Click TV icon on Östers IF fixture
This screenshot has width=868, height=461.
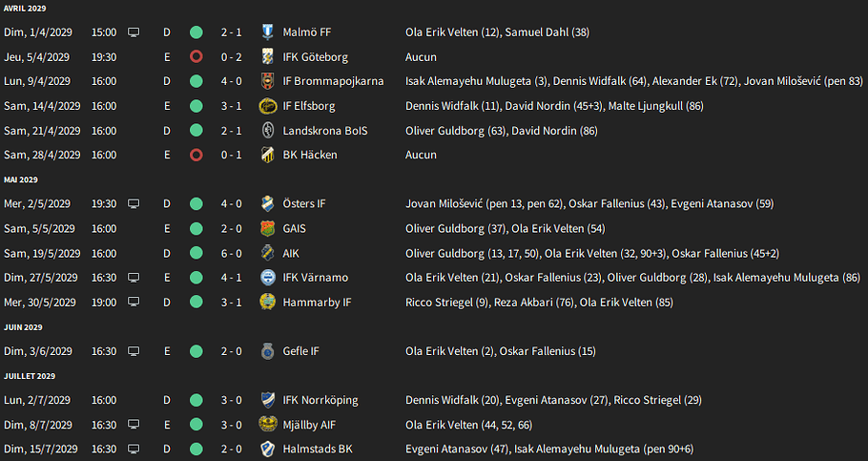click(134, 204)
